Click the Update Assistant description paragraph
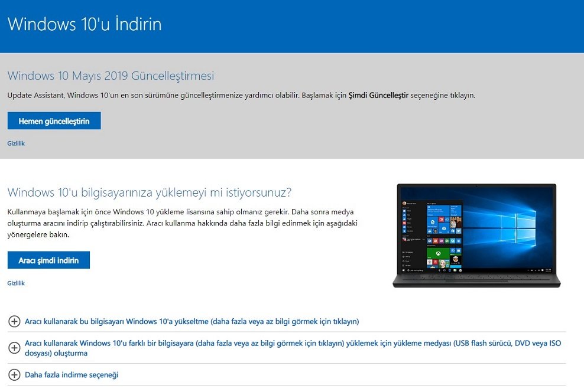Image resolution: width=584 pixels, height=392 pixels. 177,94
